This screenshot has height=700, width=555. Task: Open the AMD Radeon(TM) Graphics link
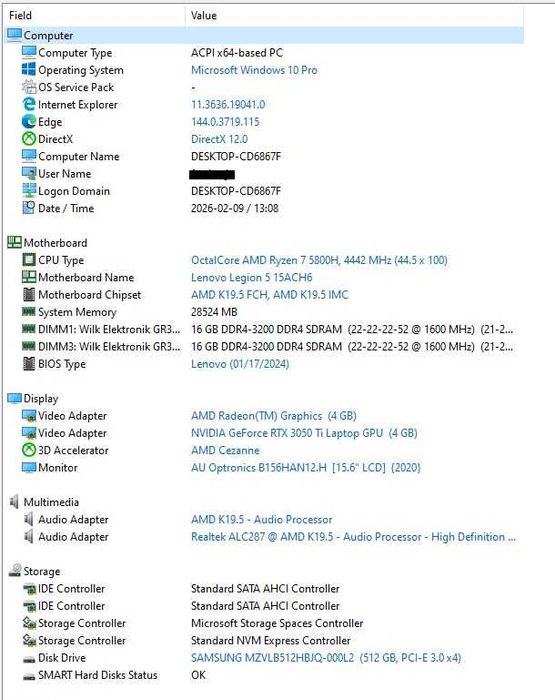[x=274, y=416]
